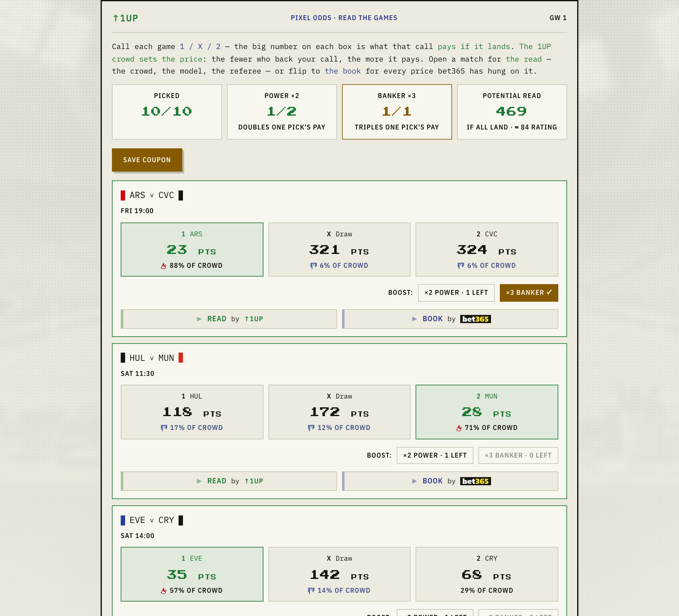Toggle ×2 Power boost on HUL v MUN
The height and width of the screenshot is (616, 679).
[x=435, y=455]
